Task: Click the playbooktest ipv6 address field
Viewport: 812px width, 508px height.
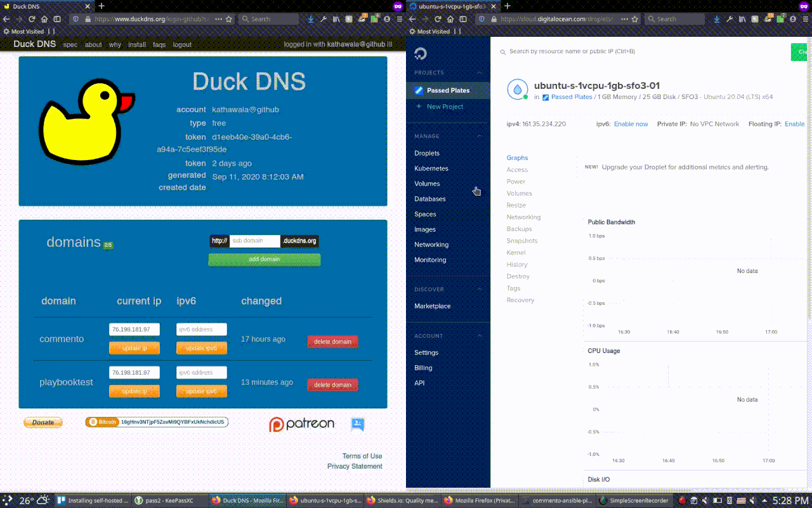Action: click(x=202, y=373)
